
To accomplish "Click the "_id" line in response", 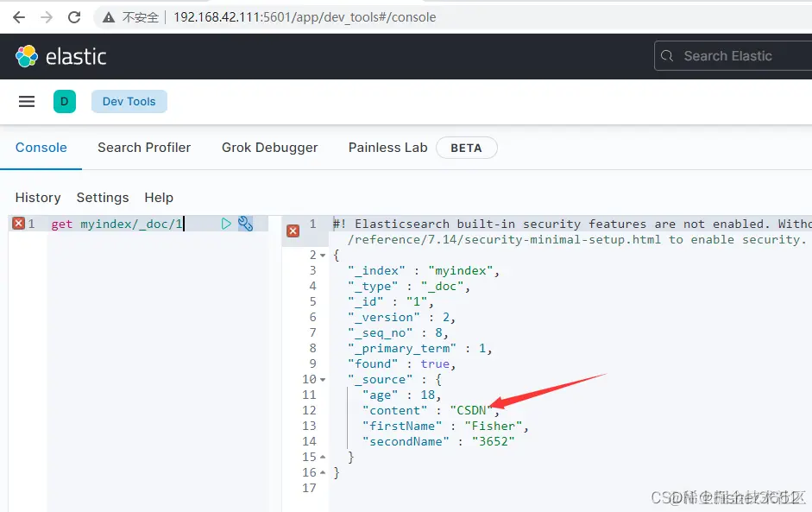I will point(390,301).
